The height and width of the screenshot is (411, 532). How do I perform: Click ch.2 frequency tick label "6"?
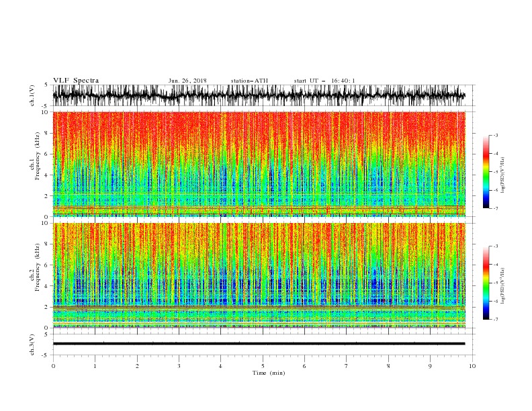(x=46, y=265)
